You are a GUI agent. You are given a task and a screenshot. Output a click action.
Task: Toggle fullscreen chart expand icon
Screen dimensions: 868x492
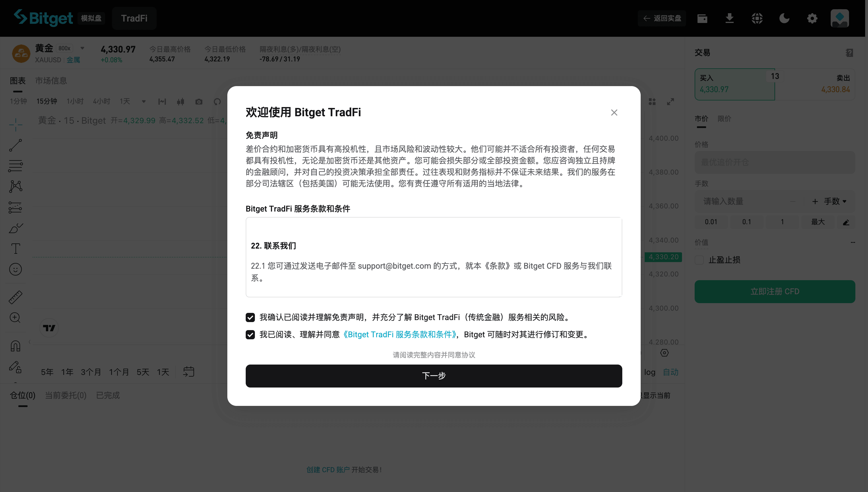tap(670, 102)
